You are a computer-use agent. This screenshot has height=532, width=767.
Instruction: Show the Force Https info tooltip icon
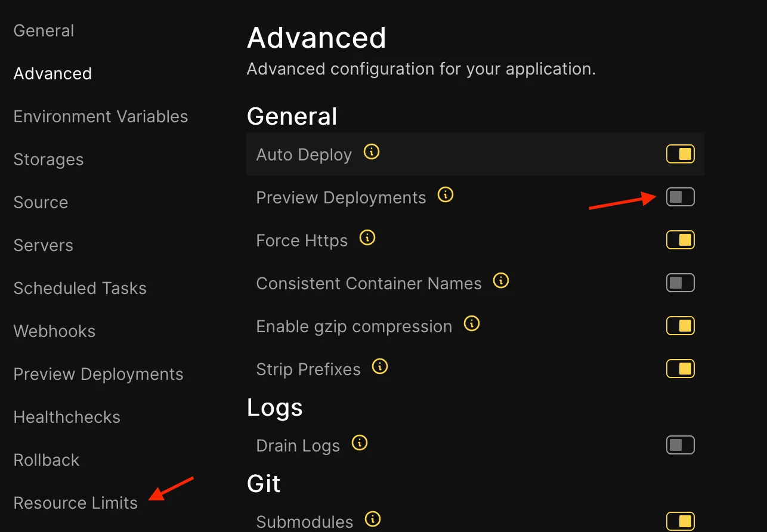pyautogui.click(x=367, y=238)
